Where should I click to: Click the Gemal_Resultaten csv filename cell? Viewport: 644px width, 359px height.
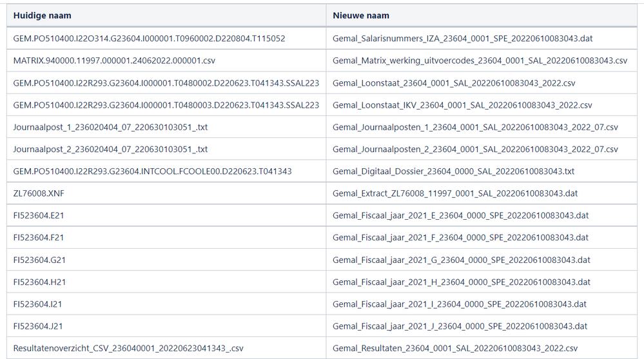tap(455, 349)
